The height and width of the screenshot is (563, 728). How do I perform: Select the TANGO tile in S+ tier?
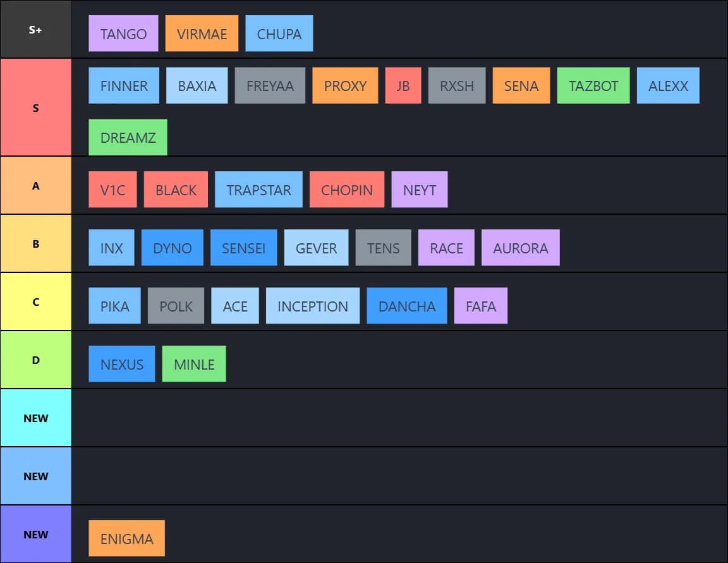(x=123, y=33)
